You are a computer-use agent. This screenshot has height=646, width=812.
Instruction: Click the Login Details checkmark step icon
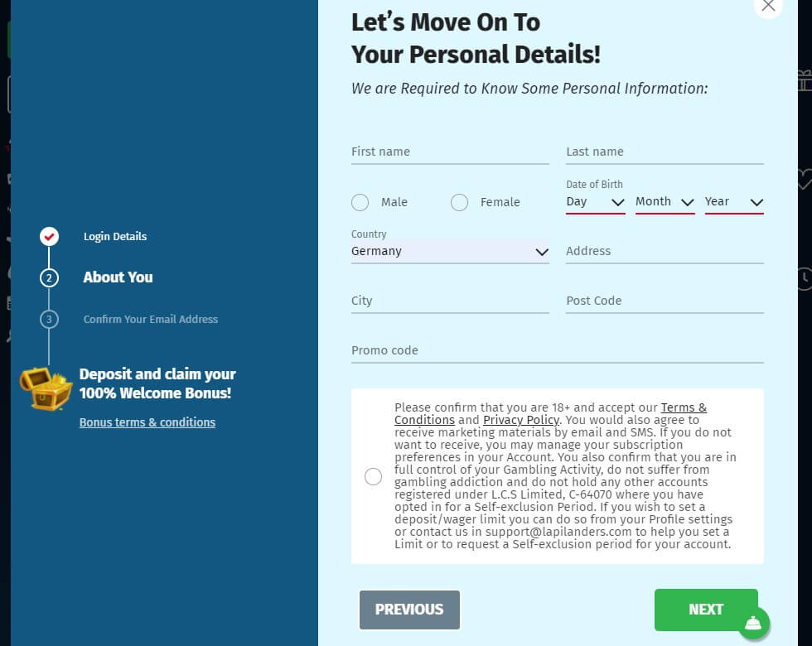point(49,237)
